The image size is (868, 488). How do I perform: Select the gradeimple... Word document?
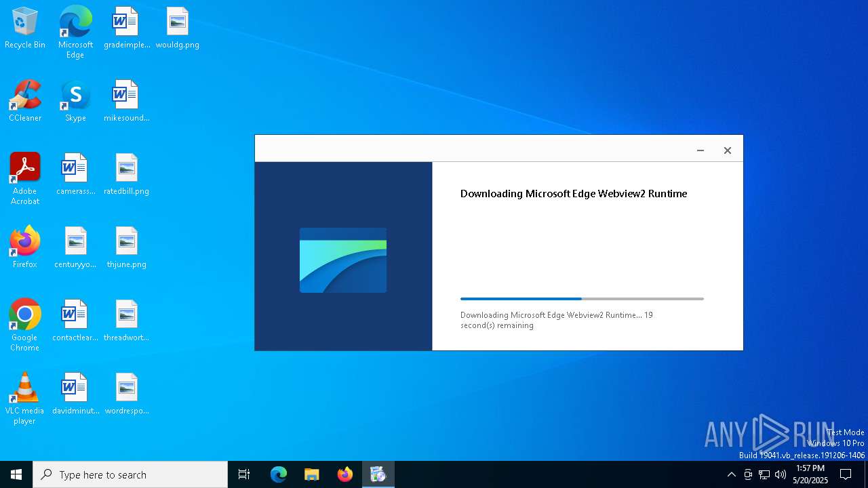pos(127,28)
